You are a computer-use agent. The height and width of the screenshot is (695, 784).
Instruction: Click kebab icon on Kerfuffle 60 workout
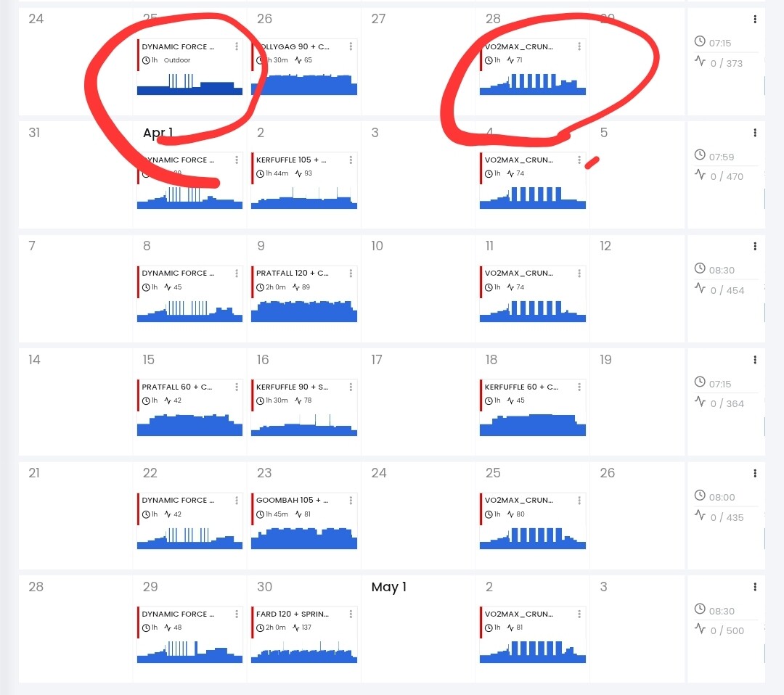pyautogui.click(x=579, y=387)
